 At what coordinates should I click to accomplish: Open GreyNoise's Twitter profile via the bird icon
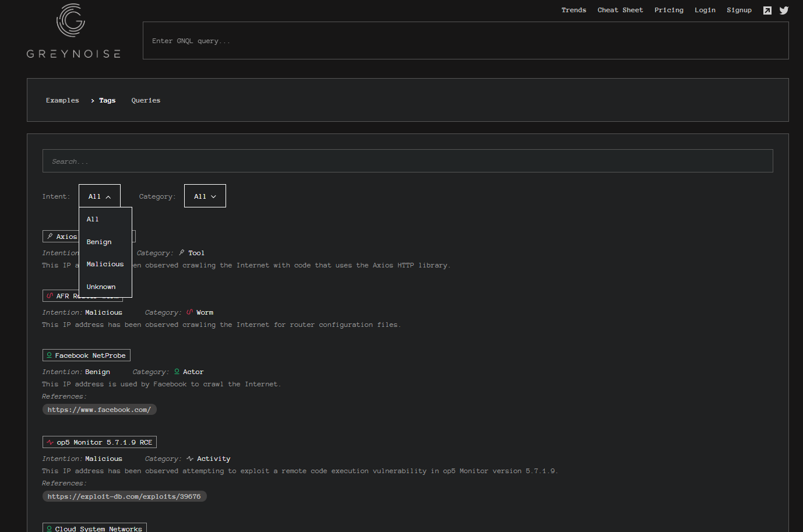point(784,10)
